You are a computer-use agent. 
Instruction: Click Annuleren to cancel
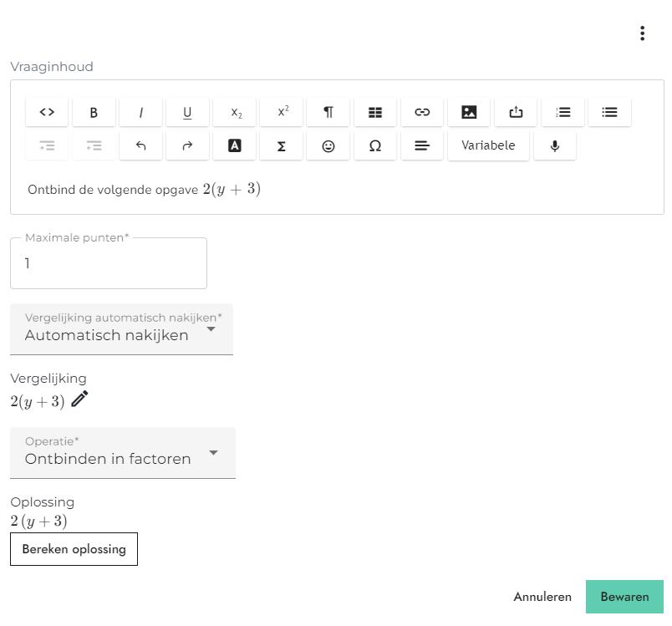pos(542,597)
